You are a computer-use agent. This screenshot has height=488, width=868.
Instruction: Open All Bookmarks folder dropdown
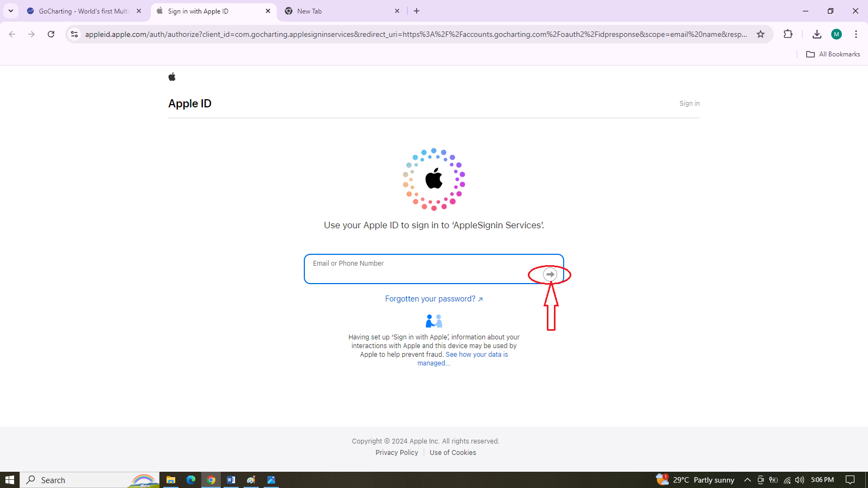(833, 54)
